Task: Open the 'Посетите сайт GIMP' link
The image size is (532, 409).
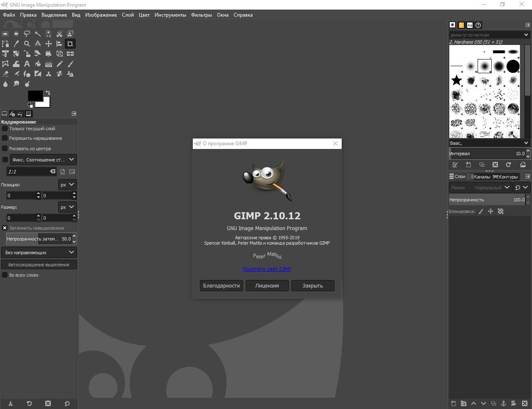Action: click(x=267, y=269)
